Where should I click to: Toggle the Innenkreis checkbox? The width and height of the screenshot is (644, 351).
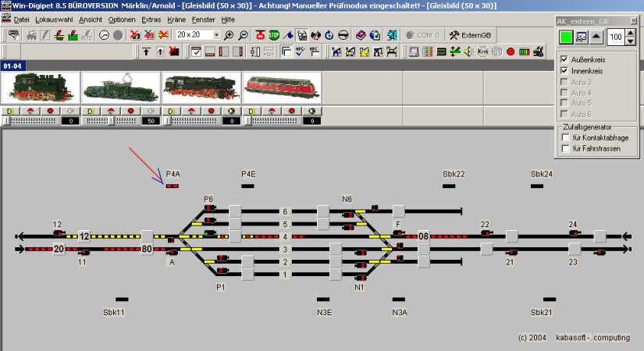coord(565,70)
